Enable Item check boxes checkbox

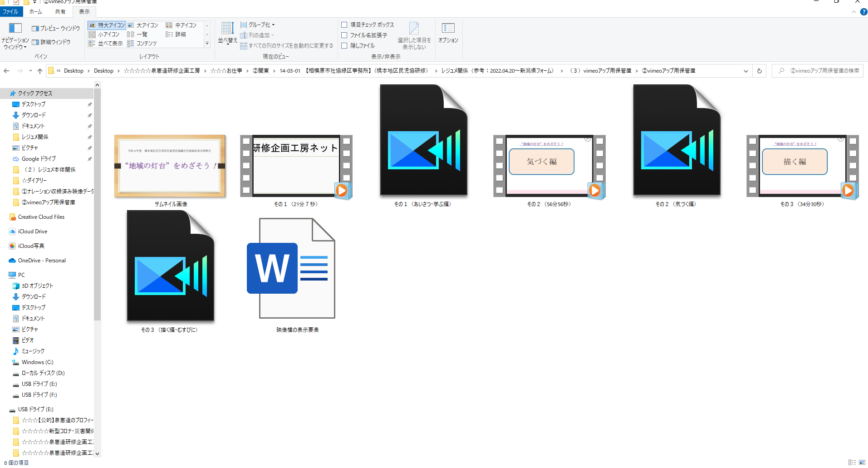(344, 25)
